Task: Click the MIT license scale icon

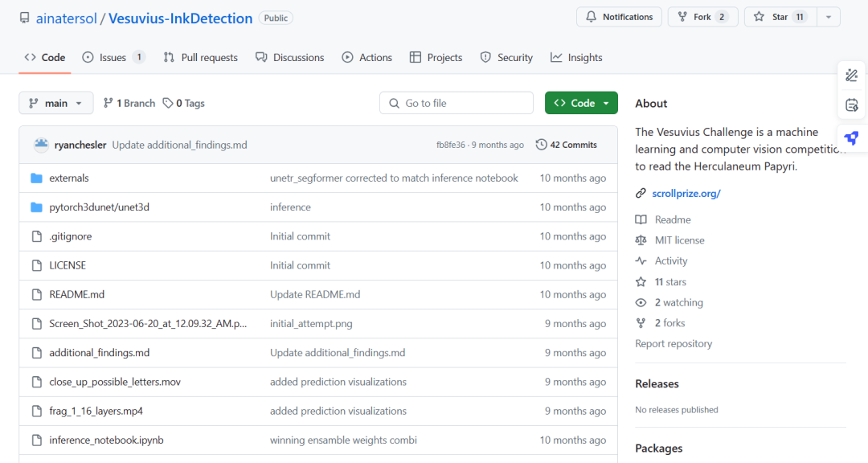Action: pos(641,240)
